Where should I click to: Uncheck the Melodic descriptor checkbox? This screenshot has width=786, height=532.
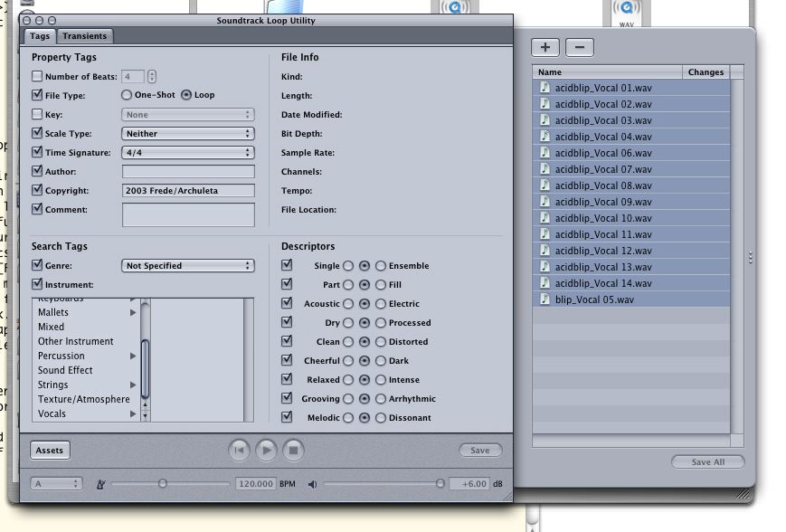[x=287, y=417]
